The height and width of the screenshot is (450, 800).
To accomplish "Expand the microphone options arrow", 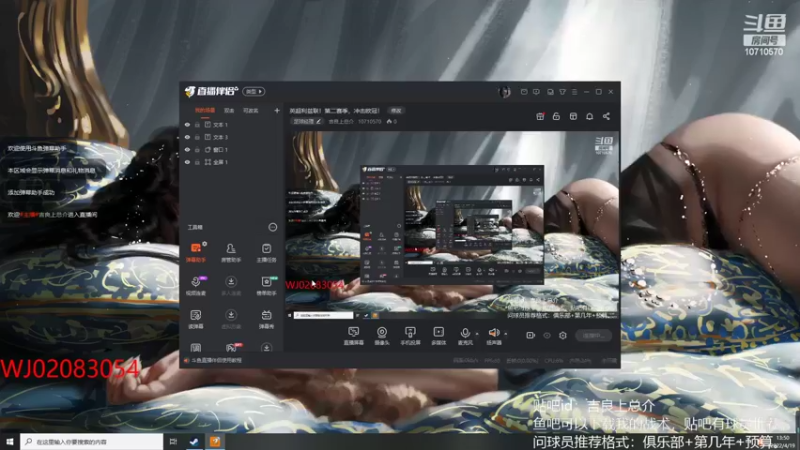I will (x=477, y=334).
